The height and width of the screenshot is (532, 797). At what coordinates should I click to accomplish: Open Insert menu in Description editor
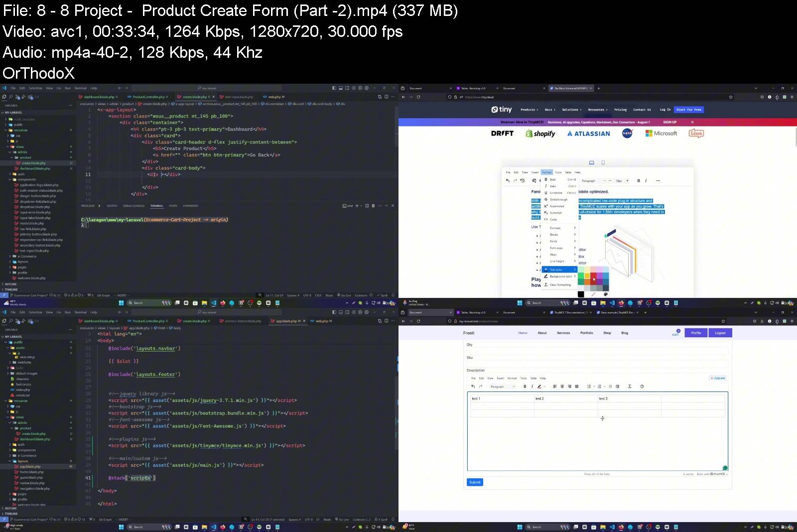point(500,378)
